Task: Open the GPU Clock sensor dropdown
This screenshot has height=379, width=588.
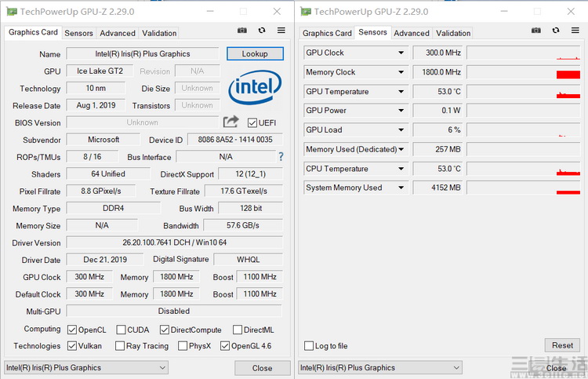Action: 401,53
